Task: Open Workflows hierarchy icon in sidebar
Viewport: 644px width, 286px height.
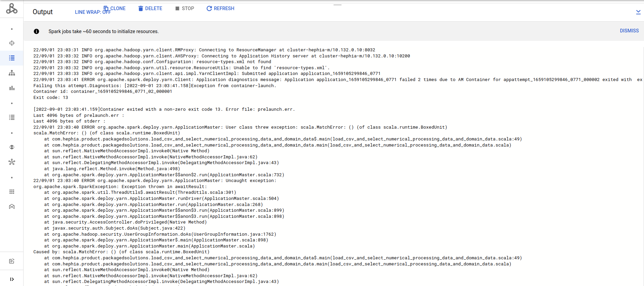Action: pyautogui.click(x=12, y=73)
